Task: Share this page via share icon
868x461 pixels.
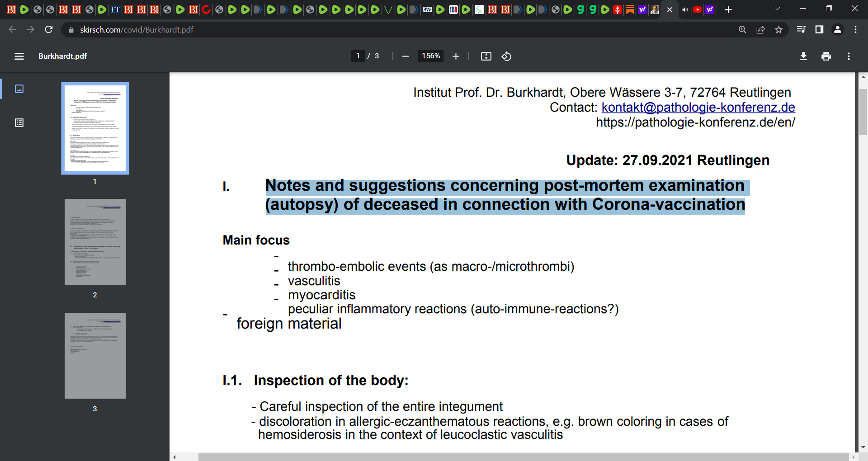Action: click(760, 29)
